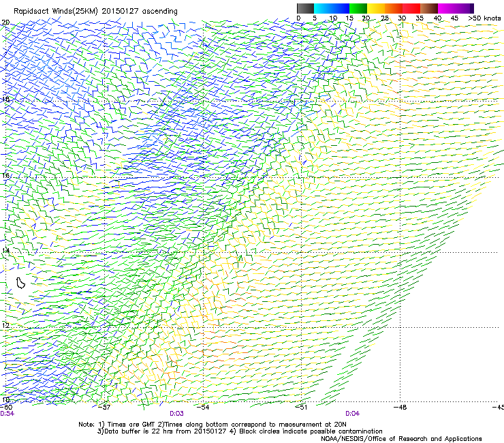Click the '25' legend scale label
This screenshot has width=504, height=443.
[x=385, y=18]
